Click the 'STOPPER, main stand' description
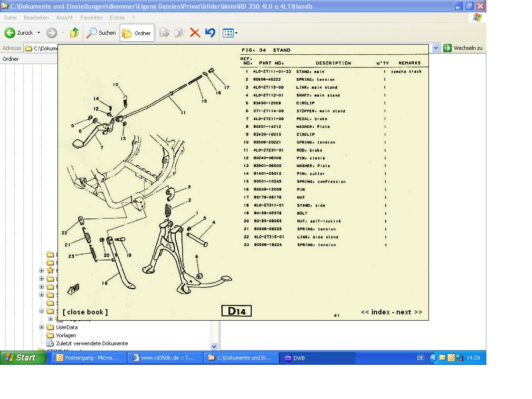This screenshot has height=399, width=532. (321, 111)
